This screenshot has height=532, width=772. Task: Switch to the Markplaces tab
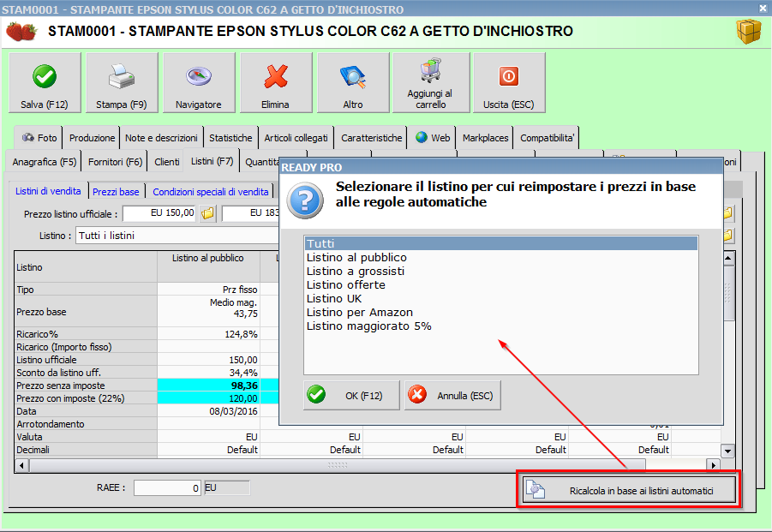[485, 138]
